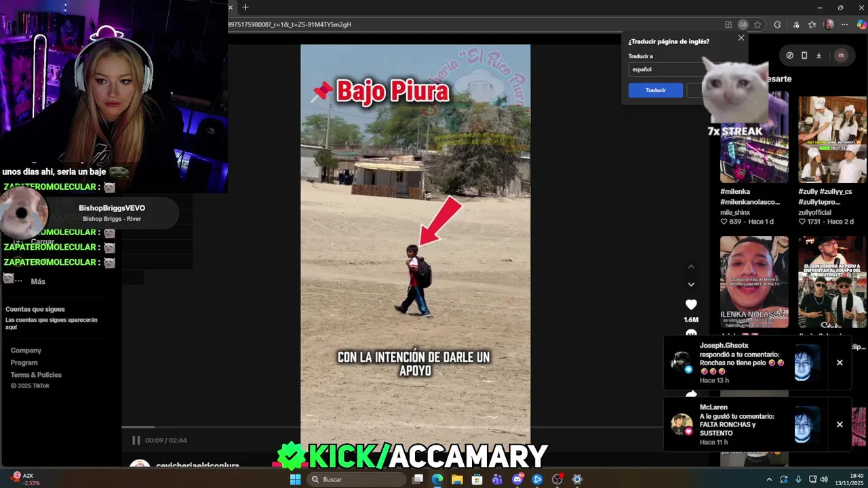Click '#milenka #milenkanolasco...' caption
Image resolution: width=868 pixels, height=488 pixels.
(750, 197)
